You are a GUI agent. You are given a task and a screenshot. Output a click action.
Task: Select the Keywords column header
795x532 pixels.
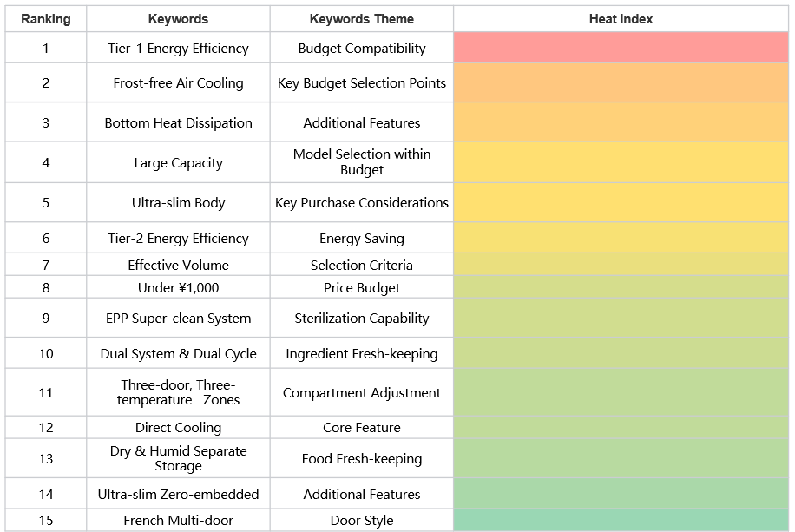coord(178,19)
